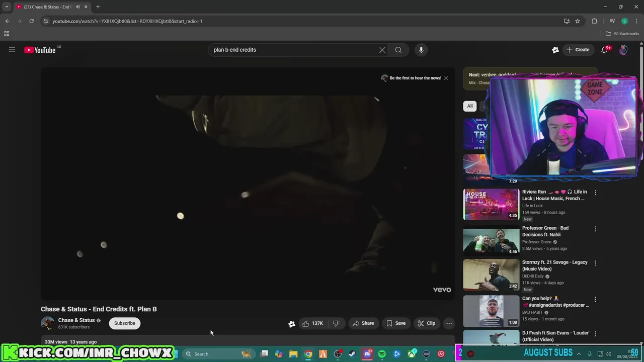Click the Create button
The height and width of the screenshot is (362, 644).
pos(578,50)
